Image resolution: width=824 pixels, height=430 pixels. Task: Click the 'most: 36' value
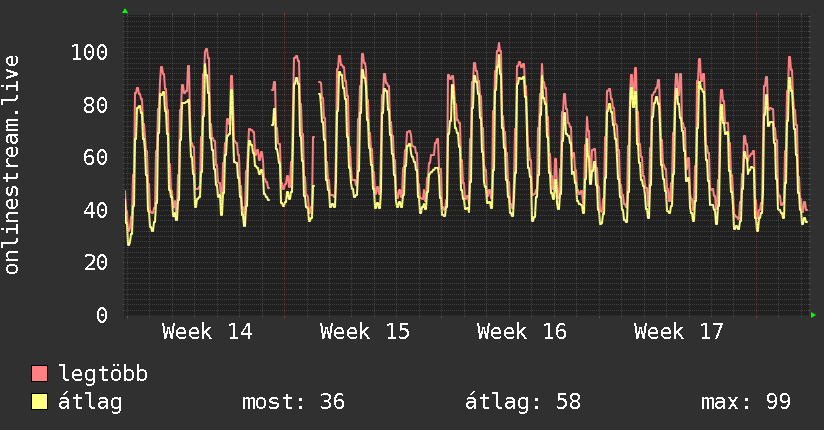(x=293, y=402)
